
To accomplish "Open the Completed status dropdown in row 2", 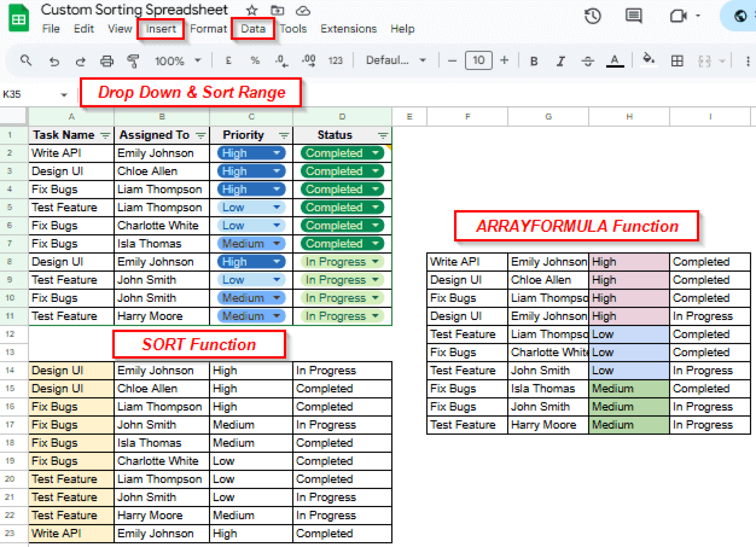I will pos(375,153).
